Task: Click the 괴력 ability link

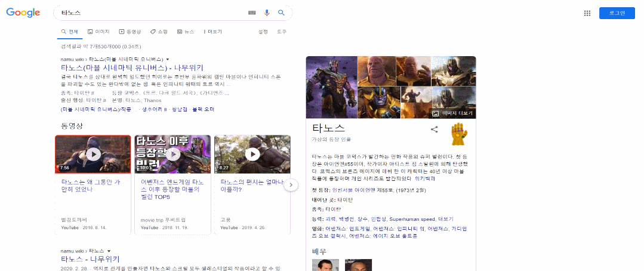Action: [329, 219]
